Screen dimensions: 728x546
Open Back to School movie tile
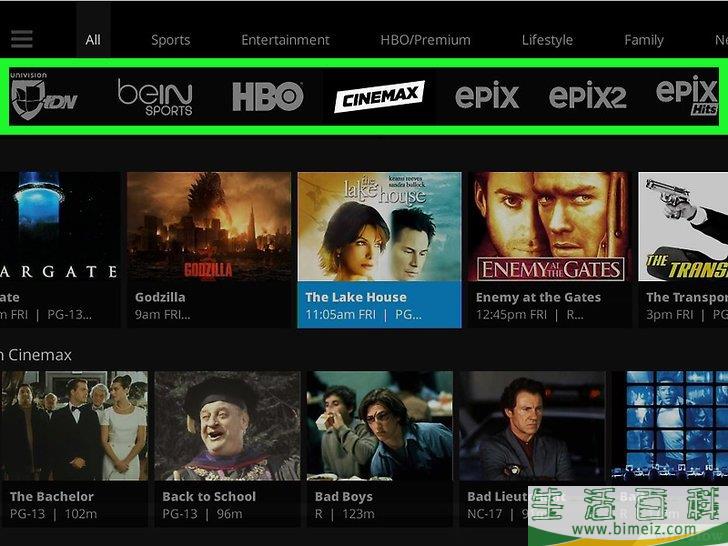click(228, 448)
